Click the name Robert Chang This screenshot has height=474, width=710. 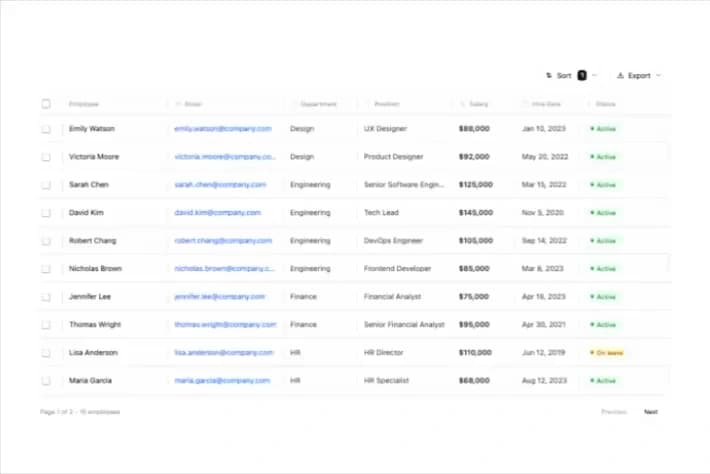pos(92,241)
